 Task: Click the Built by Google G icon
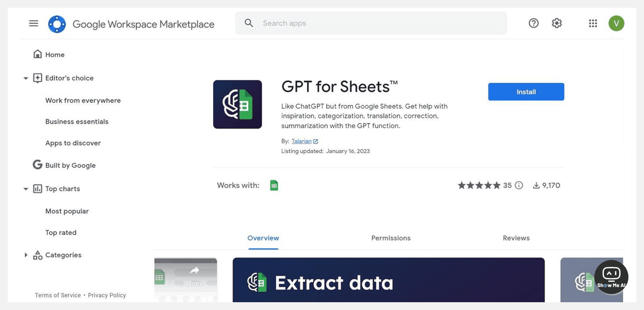point(37,165)
